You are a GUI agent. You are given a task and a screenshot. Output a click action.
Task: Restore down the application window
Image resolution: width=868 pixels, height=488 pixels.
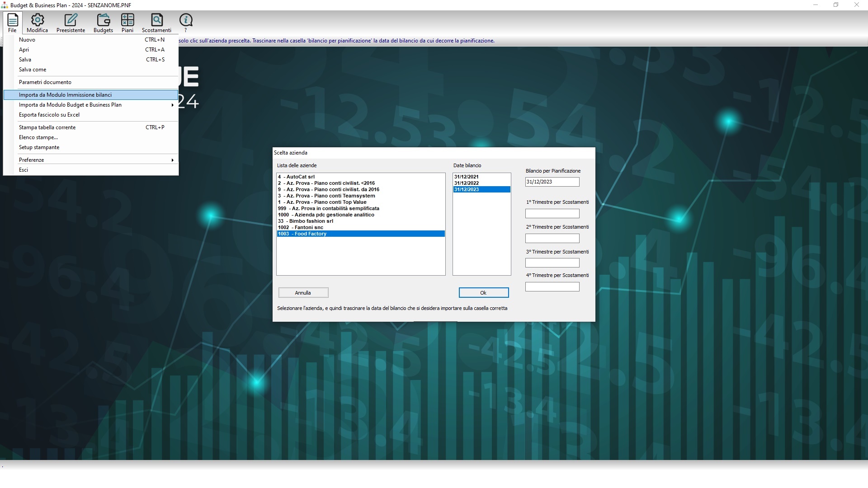[x=836, y=5]
